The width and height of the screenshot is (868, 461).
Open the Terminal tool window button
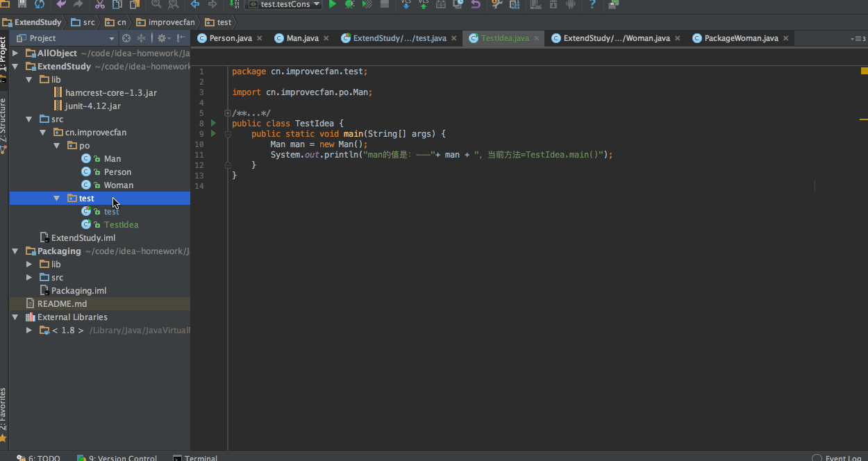point(195,458)
